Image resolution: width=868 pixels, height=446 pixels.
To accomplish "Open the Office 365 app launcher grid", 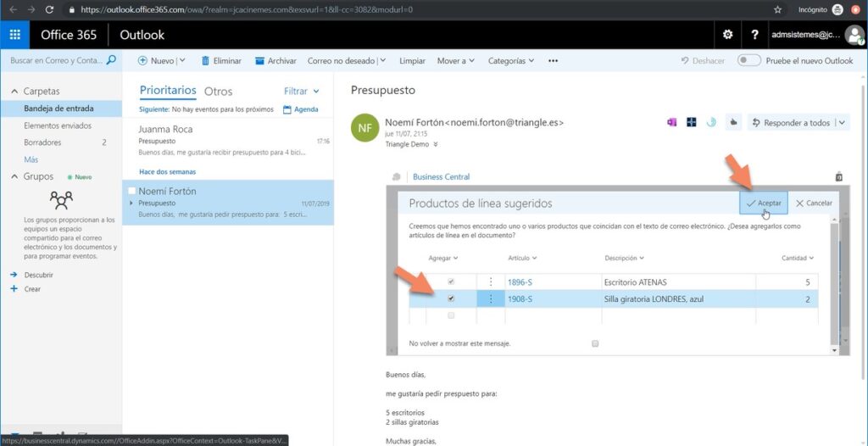I will 14,35.
